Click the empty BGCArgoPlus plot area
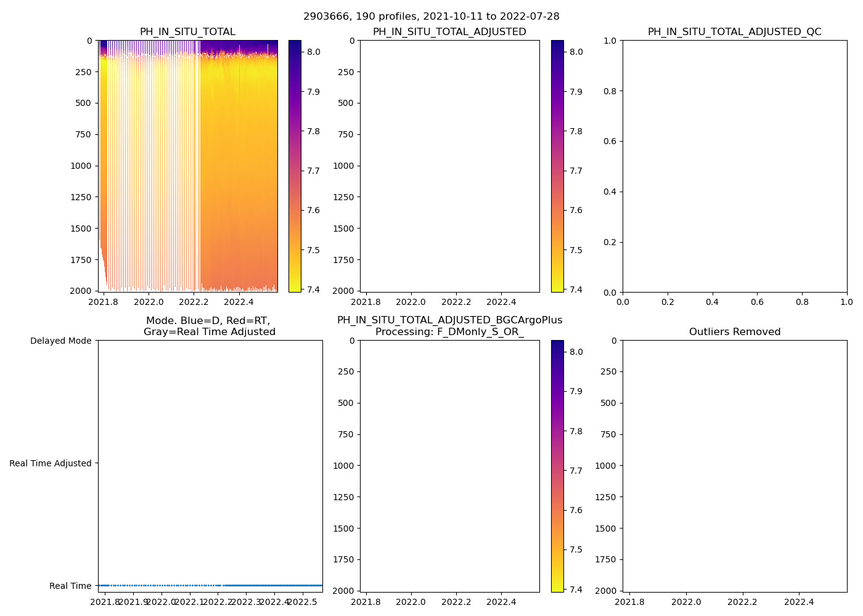 [449, 466]
